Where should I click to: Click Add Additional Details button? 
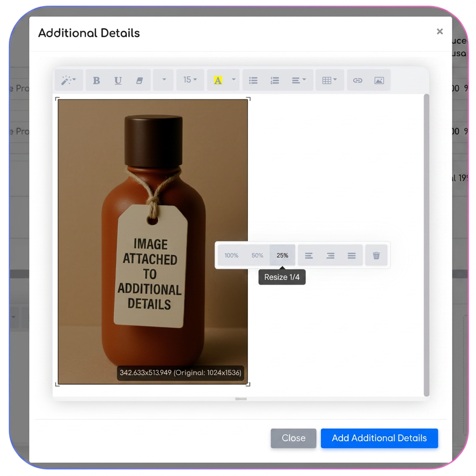[x=379, y=438]
